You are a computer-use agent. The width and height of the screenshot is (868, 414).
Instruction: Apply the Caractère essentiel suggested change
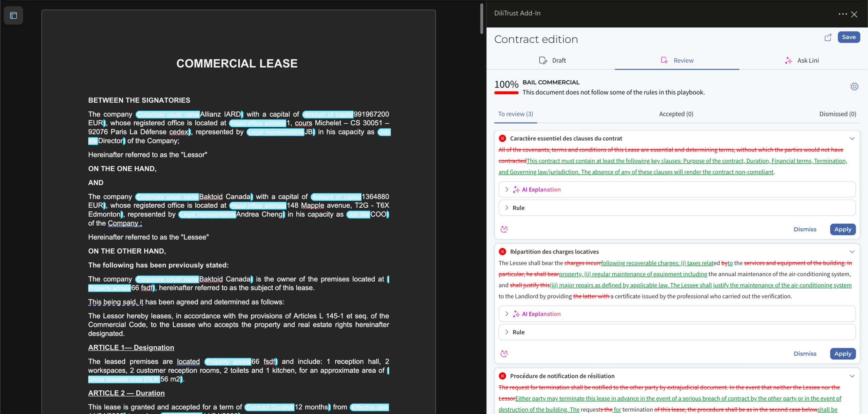click(x=843, y=229)
